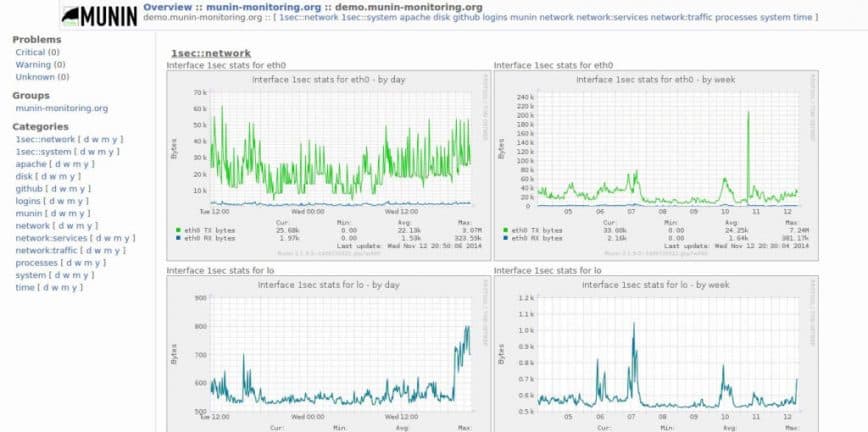Open the time category in sidebar
The image size is (868, 432).
point(25,287)
